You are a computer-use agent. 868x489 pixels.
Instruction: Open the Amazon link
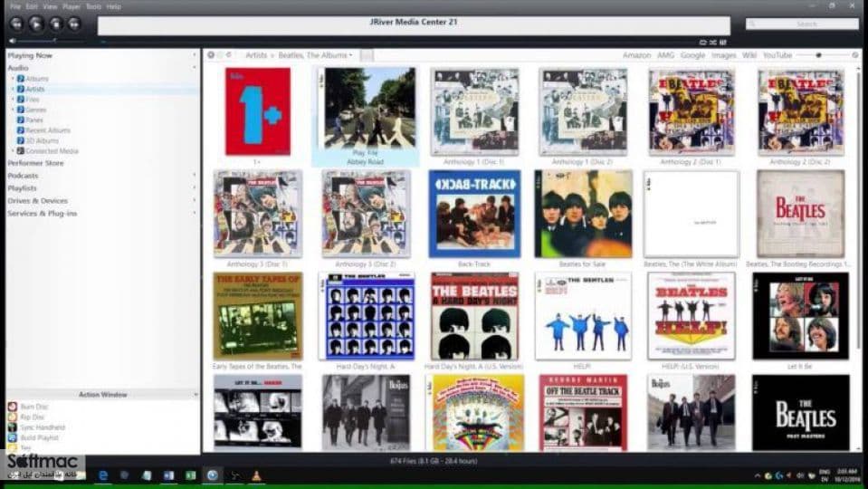[636, 55]
